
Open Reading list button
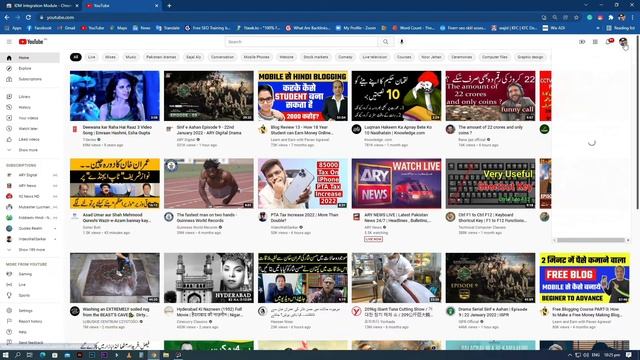[x=620, y=28]
